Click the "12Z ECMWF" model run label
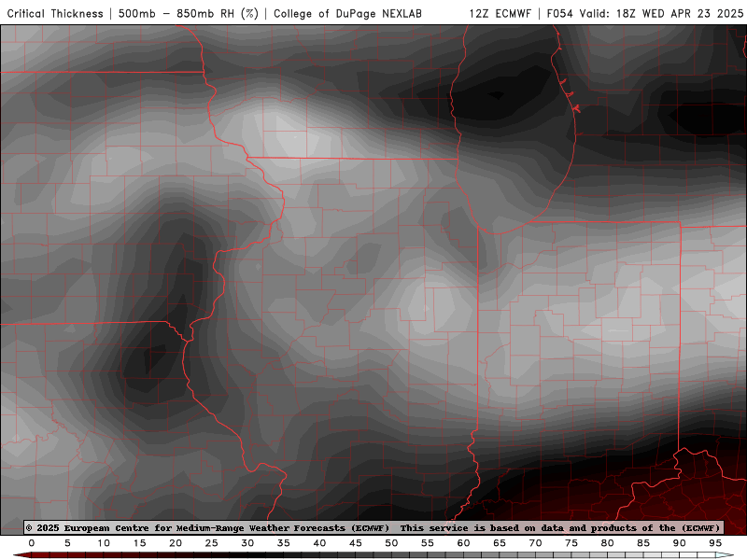747x560 pixels. click(500, 14)
